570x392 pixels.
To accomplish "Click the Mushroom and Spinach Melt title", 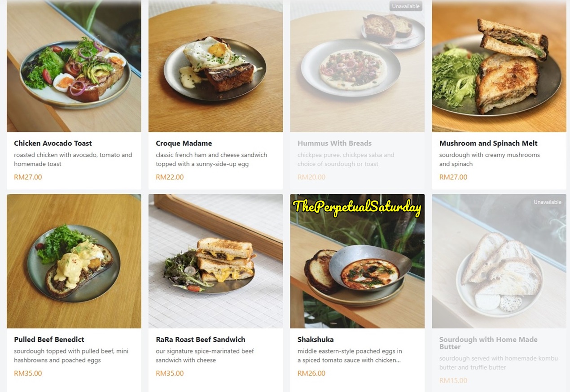I will point(488,144).
